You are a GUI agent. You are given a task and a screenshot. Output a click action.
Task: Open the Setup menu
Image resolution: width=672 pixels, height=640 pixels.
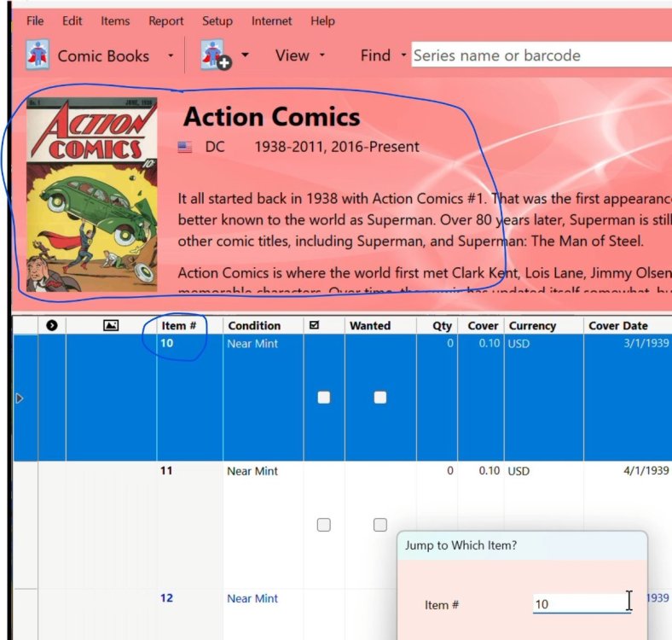pyautogui.click(x=217, y=20)
